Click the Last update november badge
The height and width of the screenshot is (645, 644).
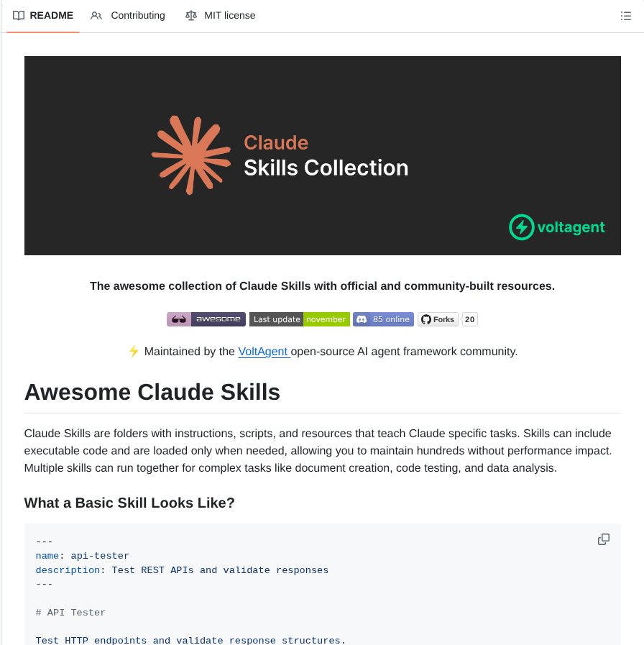(x=299, y=319)
